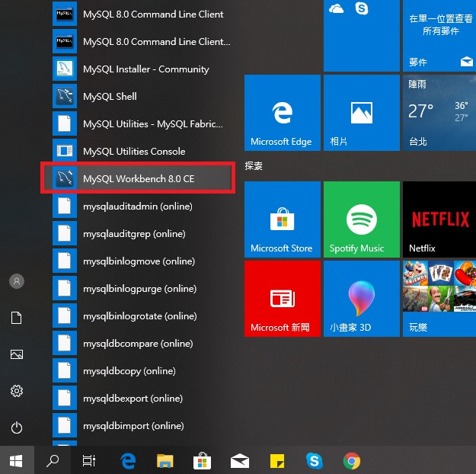
Task: Open the Netflix tile
Action: [439, 219]
